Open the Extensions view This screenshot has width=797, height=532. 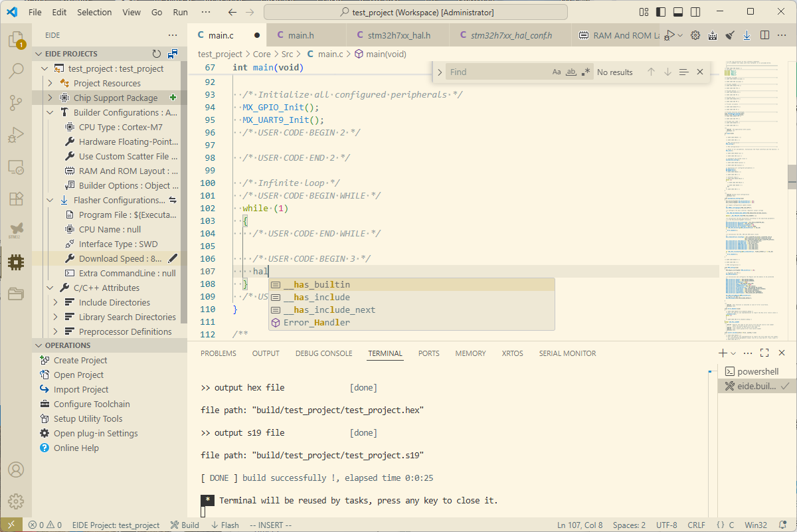tap(16, 199)
